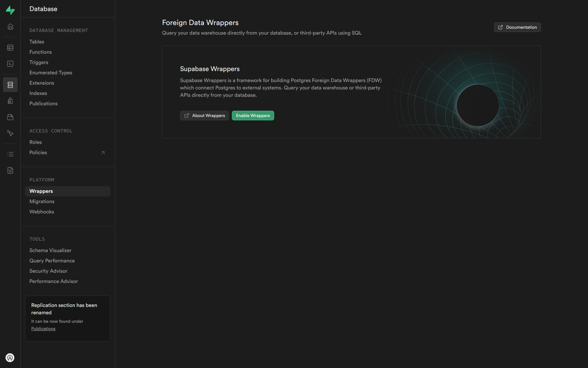Open Performance Advisor tool
588x368 pixels.
click(x=68, y=281)
